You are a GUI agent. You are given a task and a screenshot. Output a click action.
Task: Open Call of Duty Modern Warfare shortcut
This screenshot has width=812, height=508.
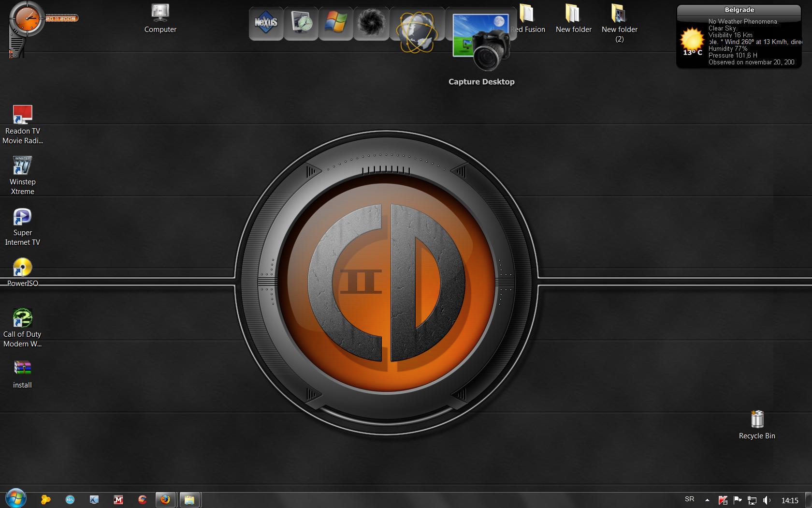click(22, 319)
